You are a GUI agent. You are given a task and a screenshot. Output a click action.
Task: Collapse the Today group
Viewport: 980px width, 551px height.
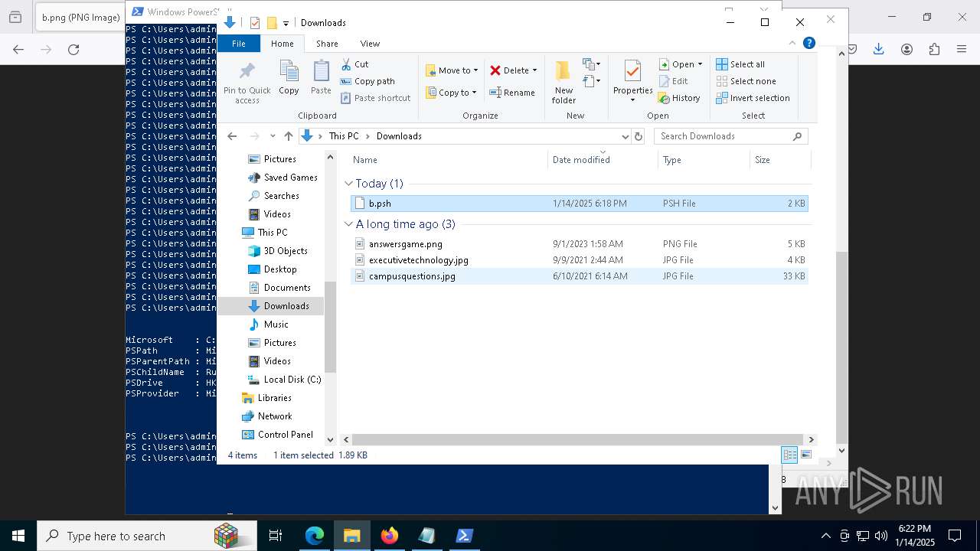348,184
